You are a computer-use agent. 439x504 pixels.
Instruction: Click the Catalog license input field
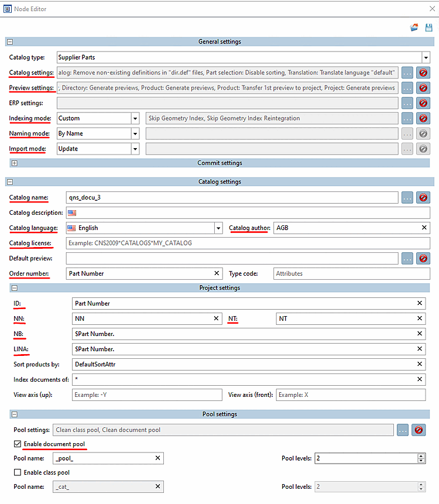point(248,244)
